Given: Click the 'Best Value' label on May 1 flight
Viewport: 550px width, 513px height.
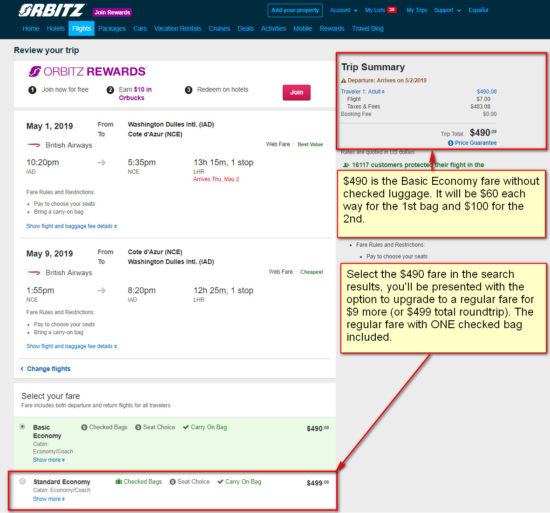Looking at the screenshot, I should coord(310,144).
